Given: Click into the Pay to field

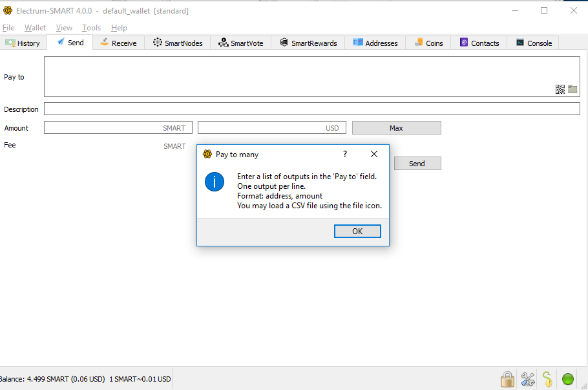Looking at the screenshot, I should 312,76.
